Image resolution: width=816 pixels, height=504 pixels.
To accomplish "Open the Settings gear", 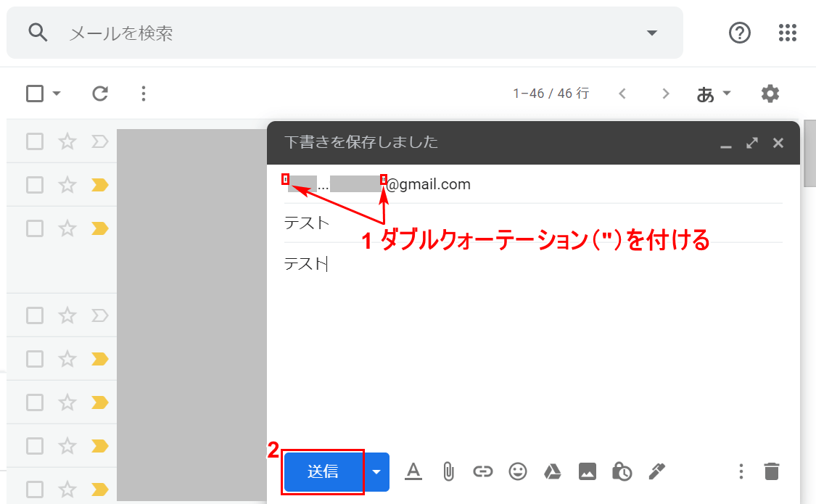I will 770,94.
